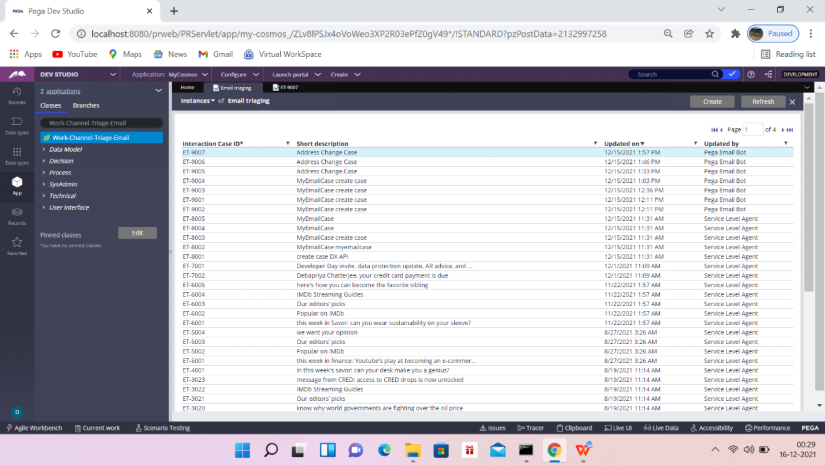825x465 pixels.
Task: Open Accessibility tool in bottom toolbar
Action: click(x=712, y=428)
